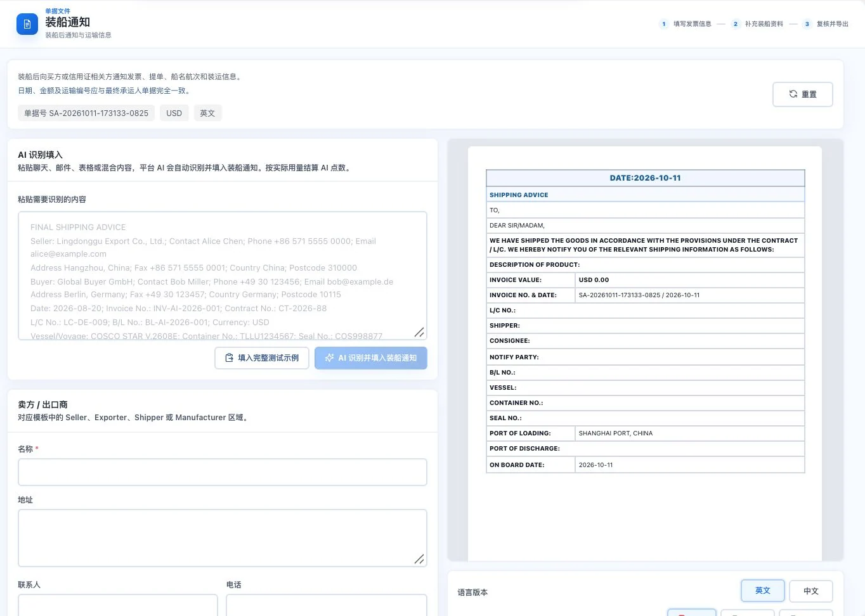Focus the 电话 input field
This screenshot has width=865, height=616.
tap(327, 605)
